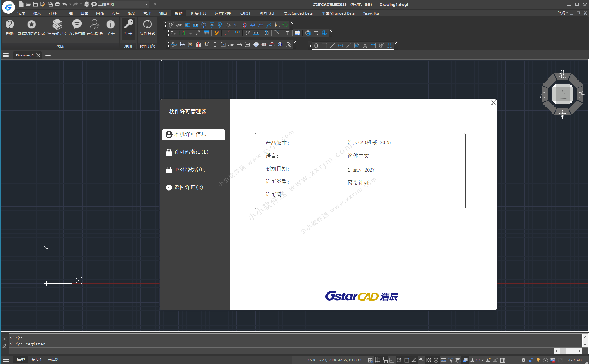
Task: Toggle polar tracking in status bar
Action: coord(399,360)
